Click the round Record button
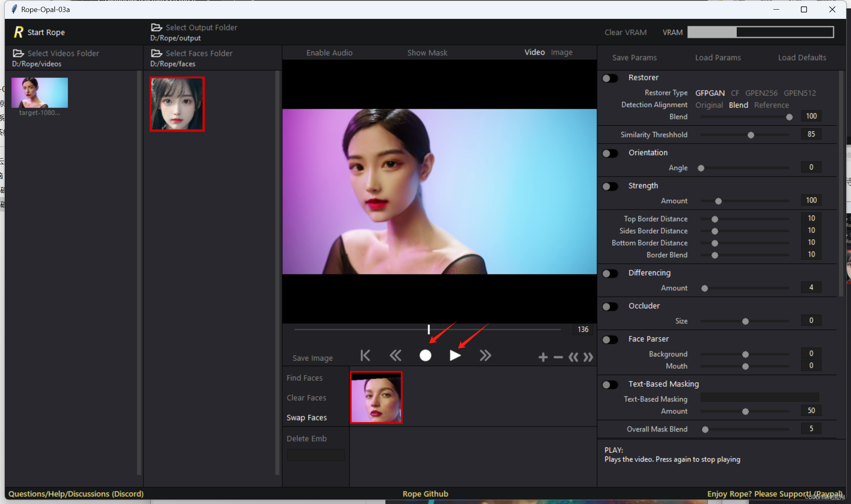This screenshot has width=851, height=504. (425, 355)
